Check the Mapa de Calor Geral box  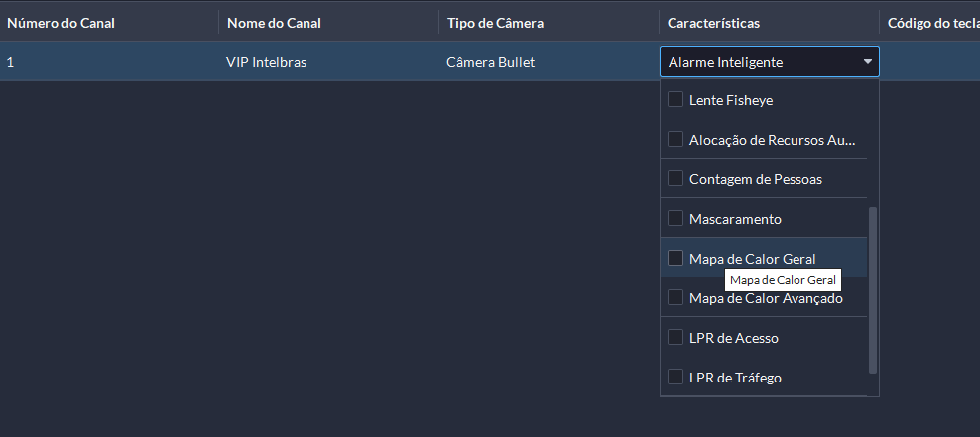(675, 258)
